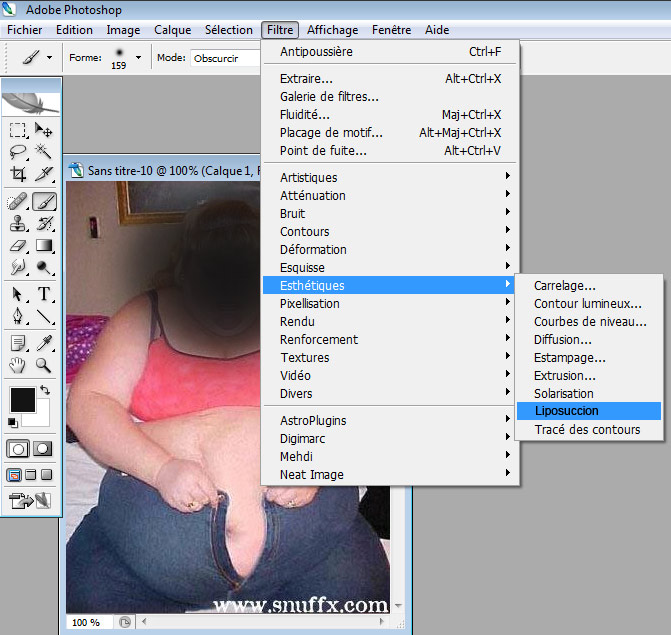Image resolution: width=671 pixels, height=635 pixels.
Task: Select the Magic Wand tool
Action: pyautogui.click(x=44, y=151)
